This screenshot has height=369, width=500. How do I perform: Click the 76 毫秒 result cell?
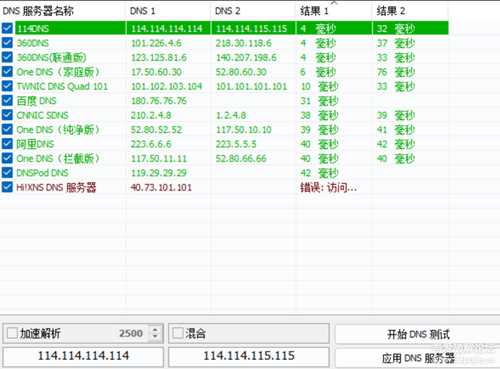[396, 72]
